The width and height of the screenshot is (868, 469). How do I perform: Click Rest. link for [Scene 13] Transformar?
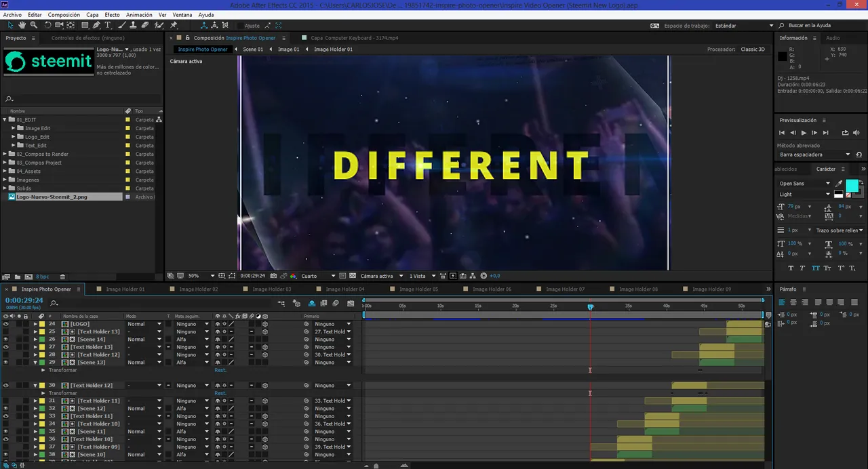[220, 370]
